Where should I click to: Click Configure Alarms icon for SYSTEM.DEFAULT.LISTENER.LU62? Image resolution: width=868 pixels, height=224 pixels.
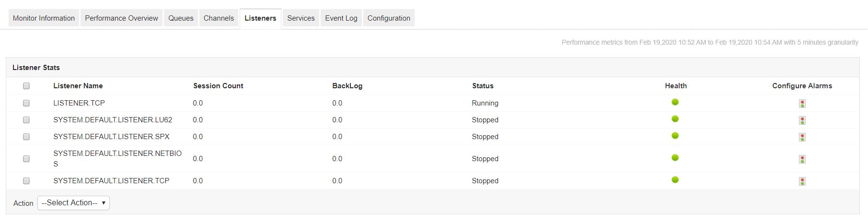(802, 120)
